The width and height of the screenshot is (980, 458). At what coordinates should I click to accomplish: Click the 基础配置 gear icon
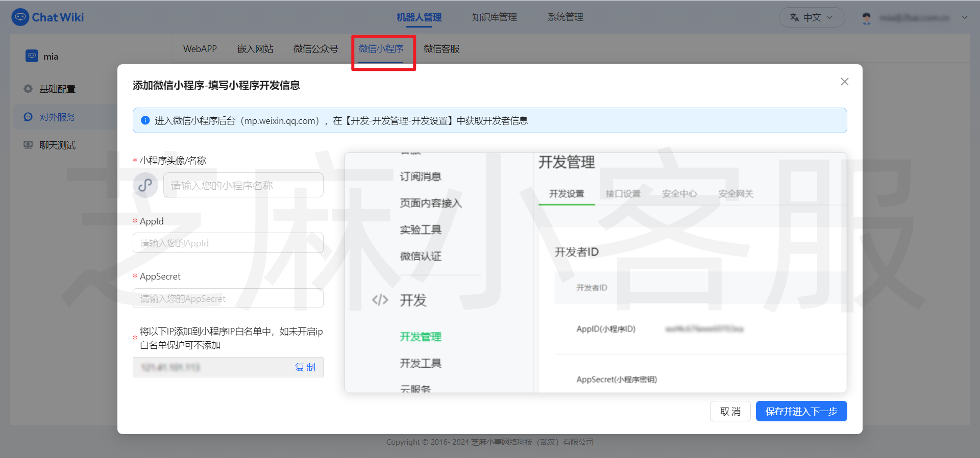pos(28,89)
